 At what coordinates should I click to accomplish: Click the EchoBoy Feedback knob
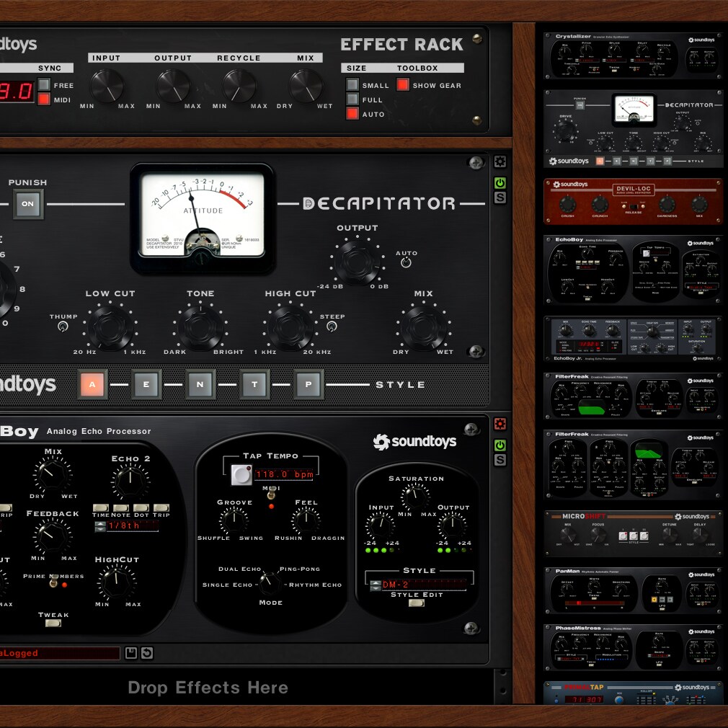tap(53, 536)
